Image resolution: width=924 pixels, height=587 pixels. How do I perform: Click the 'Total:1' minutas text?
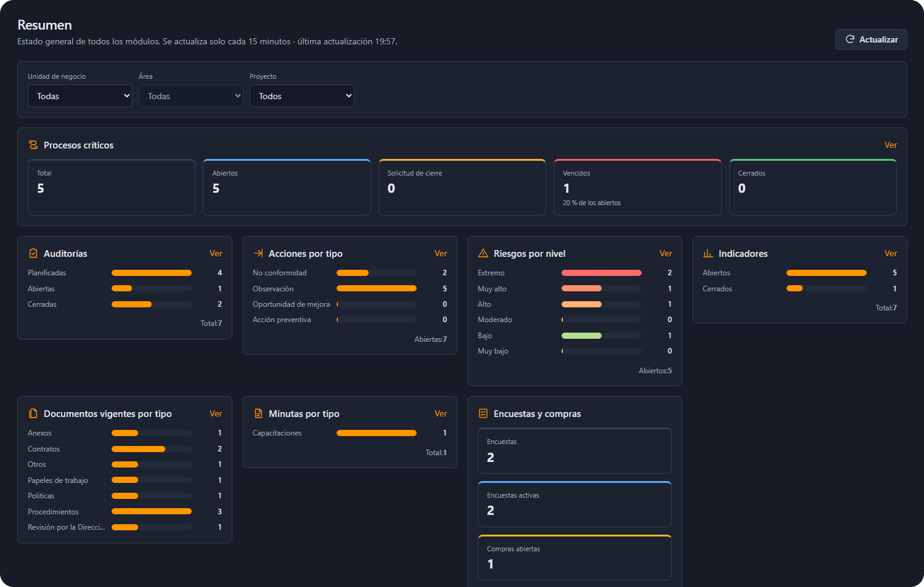(x=436, y=453)
